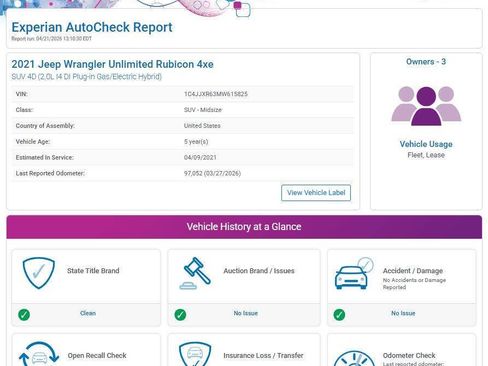
Task: Click the Country of Assembly value United States
Action: pos(202,126)
